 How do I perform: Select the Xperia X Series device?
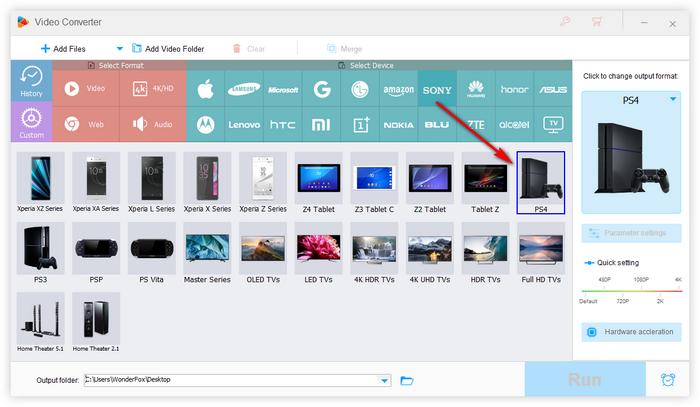tap(207, 182)
